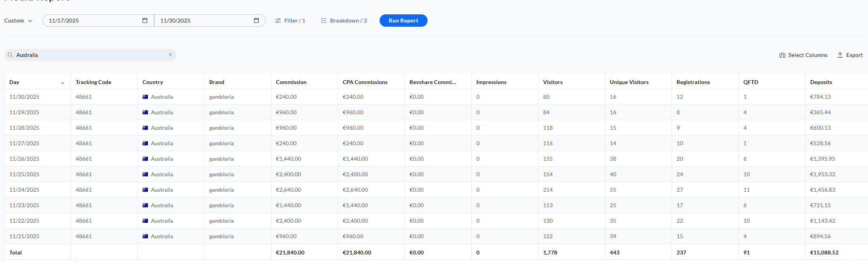Click the Australia flag in the 11/30/2025 row

[145, 97]
